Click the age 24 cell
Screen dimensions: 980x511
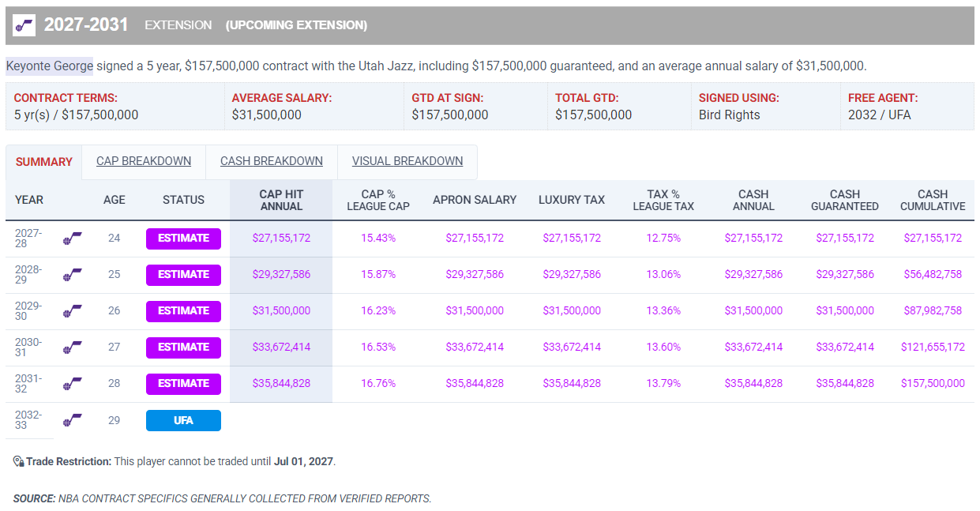pyautogui.click(x=115, y=238)
